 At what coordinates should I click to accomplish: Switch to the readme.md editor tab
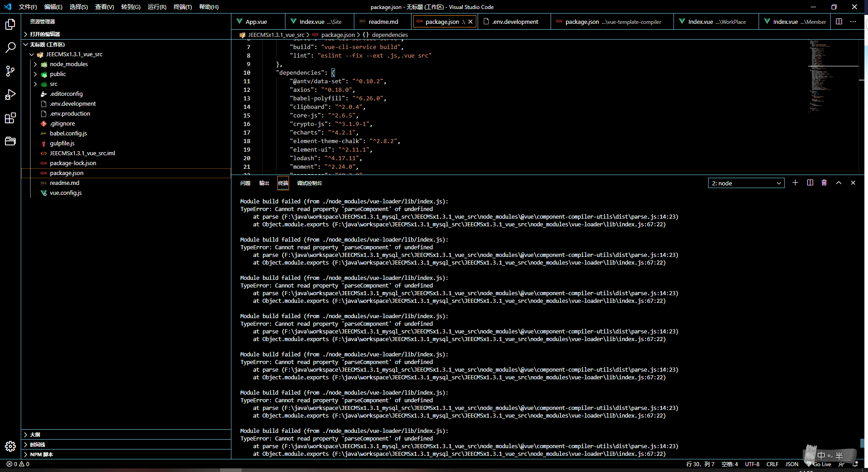[x=383, y=22]
